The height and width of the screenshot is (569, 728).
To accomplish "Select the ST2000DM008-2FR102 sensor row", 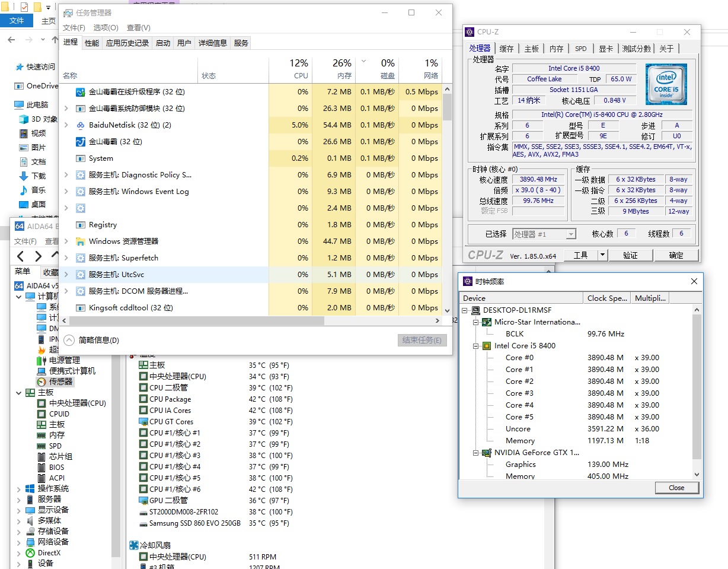I will (215, 512).
